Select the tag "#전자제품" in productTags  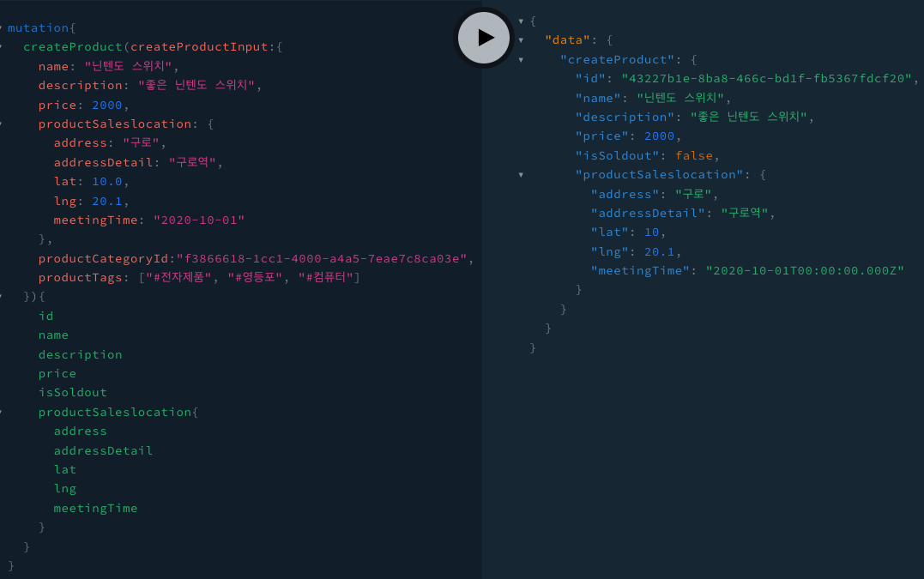178,277
